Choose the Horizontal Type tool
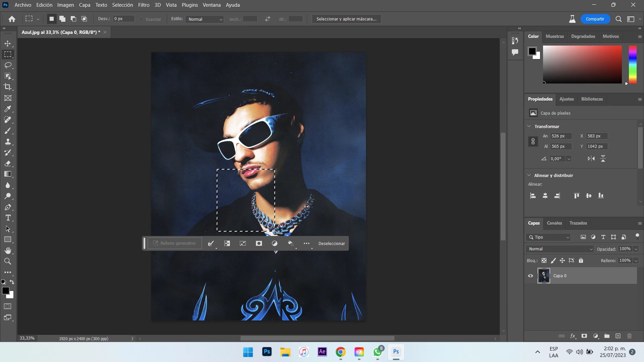This screenshot has width=644, height=362. click(x=8, y=218)
